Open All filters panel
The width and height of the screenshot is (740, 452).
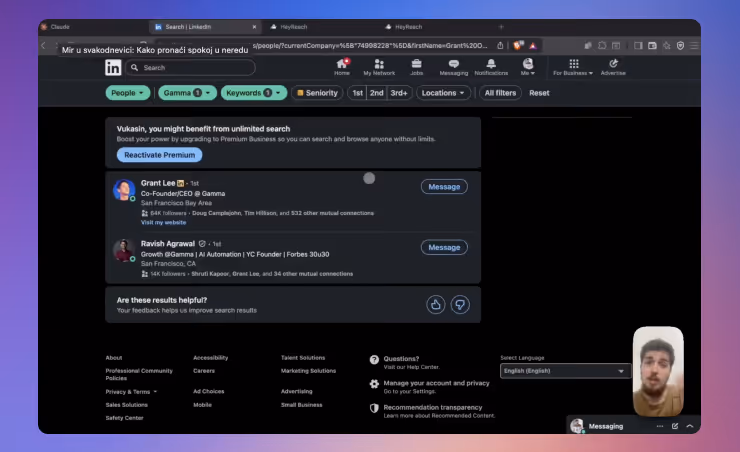pyautogui.click(x=500, y=93)
